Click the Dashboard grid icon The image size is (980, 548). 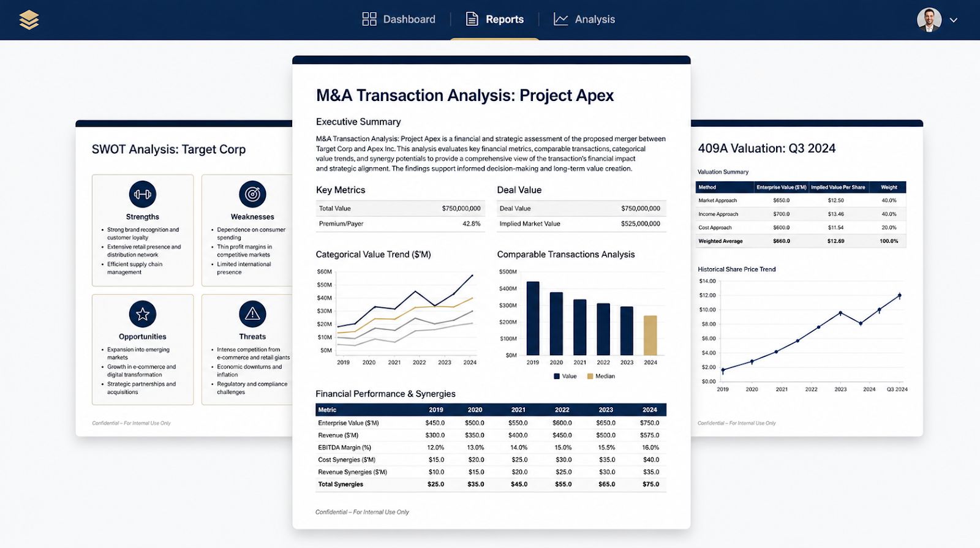click(x=369, y=19)
